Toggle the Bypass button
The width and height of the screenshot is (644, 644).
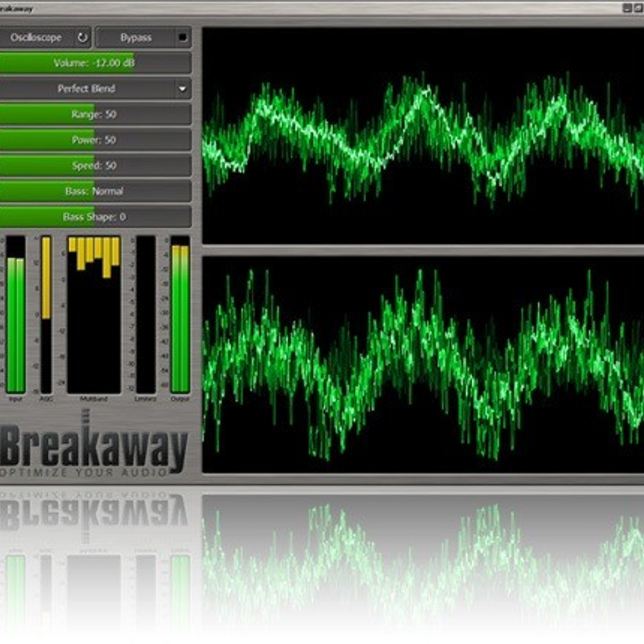tap(143, 38)
